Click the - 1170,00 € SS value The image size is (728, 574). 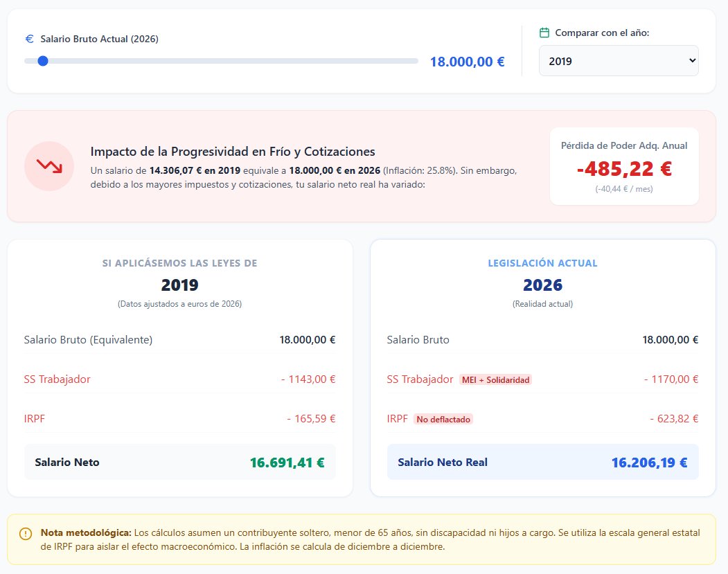(671, 379)
